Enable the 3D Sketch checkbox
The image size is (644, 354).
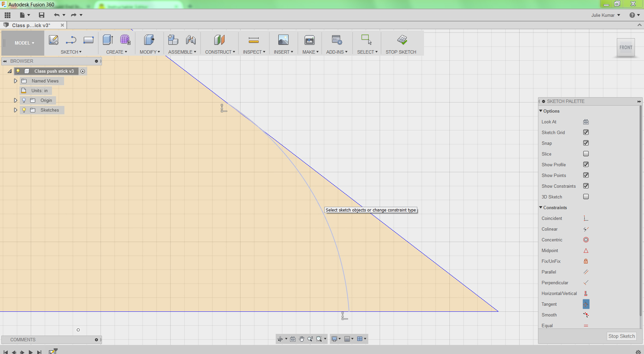pos(586,197)
